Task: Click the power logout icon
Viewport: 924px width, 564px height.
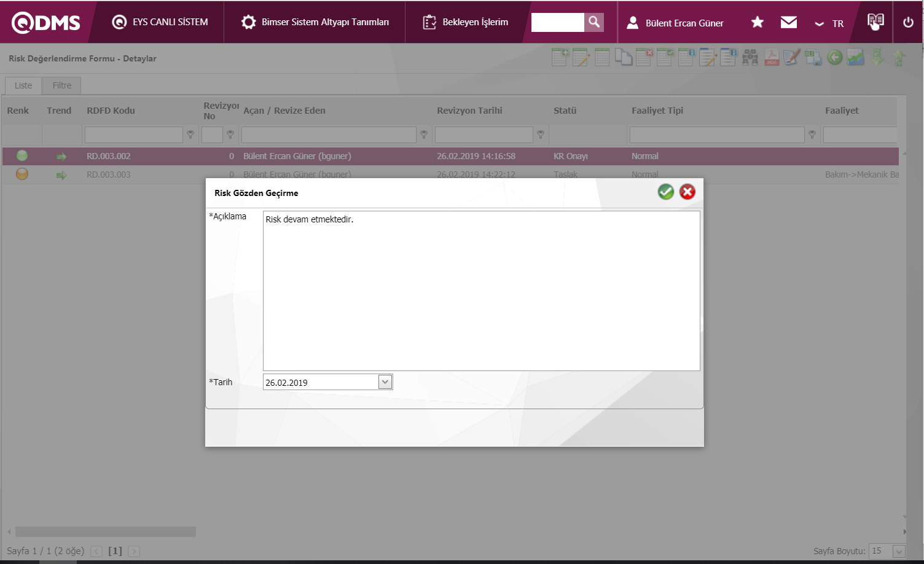Action: (908, 23)
